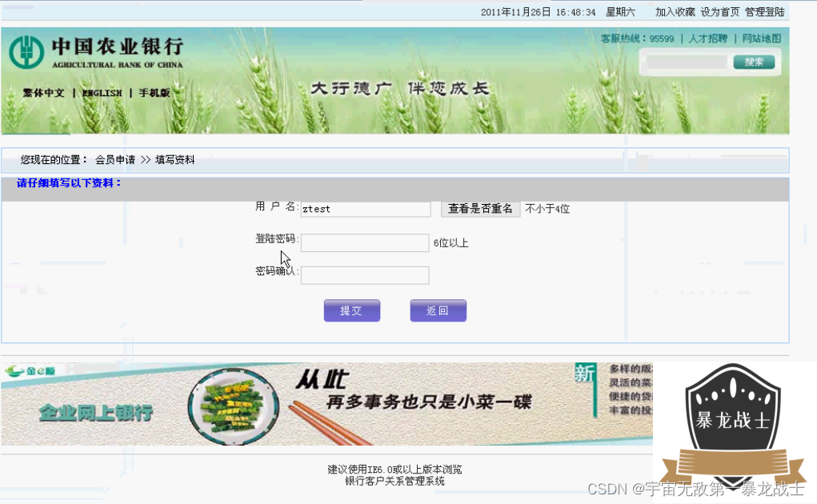Click 人才招聘 link in header

pos(708,38)
